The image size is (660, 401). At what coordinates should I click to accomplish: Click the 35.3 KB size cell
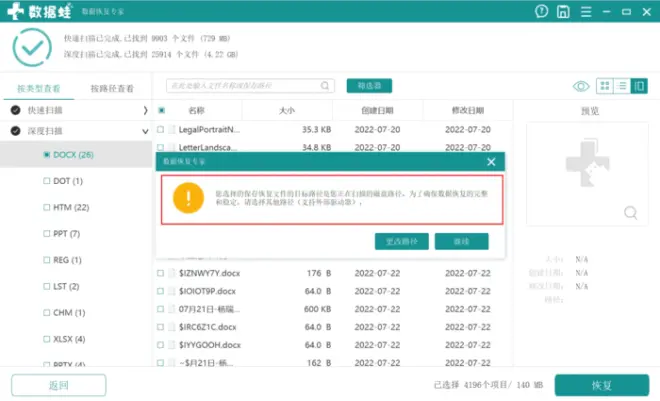click(316, 130)
